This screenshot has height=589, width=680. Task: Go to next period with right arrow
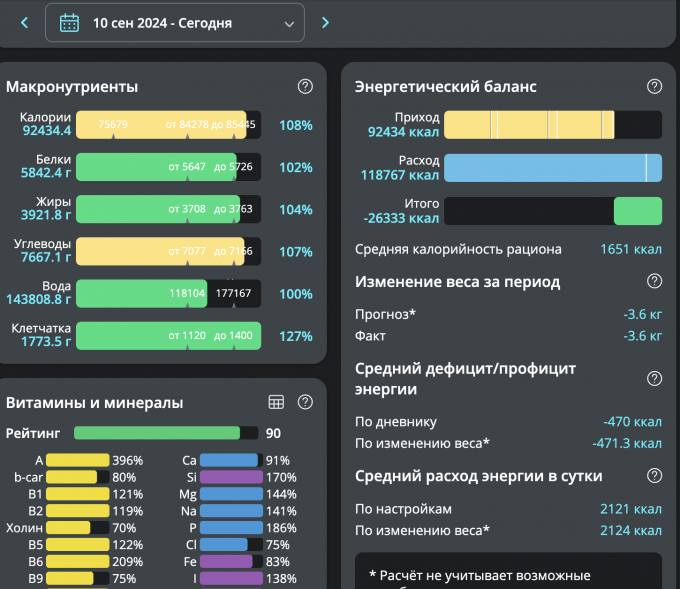click(325, 22)
